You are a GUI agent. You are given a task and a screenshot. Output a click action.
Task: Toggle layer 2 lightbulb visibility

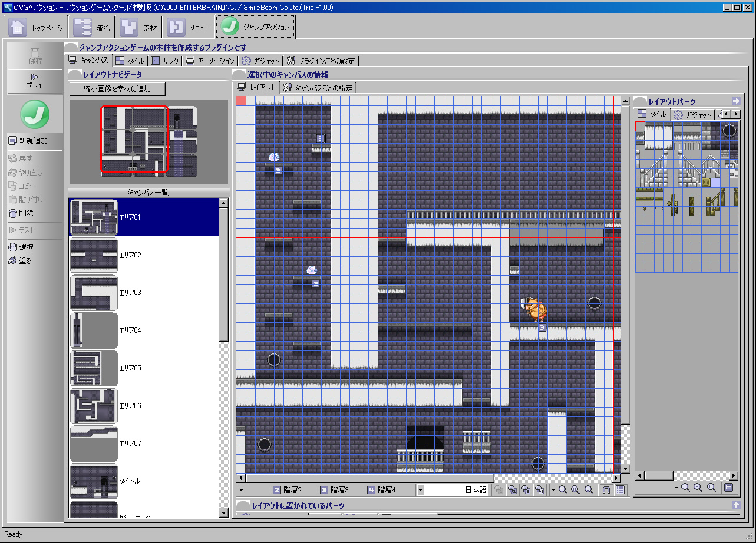tap(513, 490)
